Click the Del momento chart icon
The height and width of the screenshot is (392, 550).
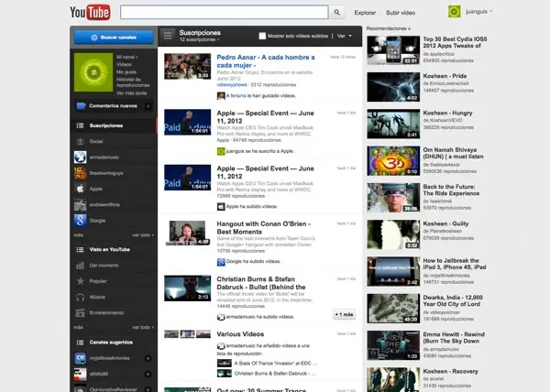click(80, 266)
